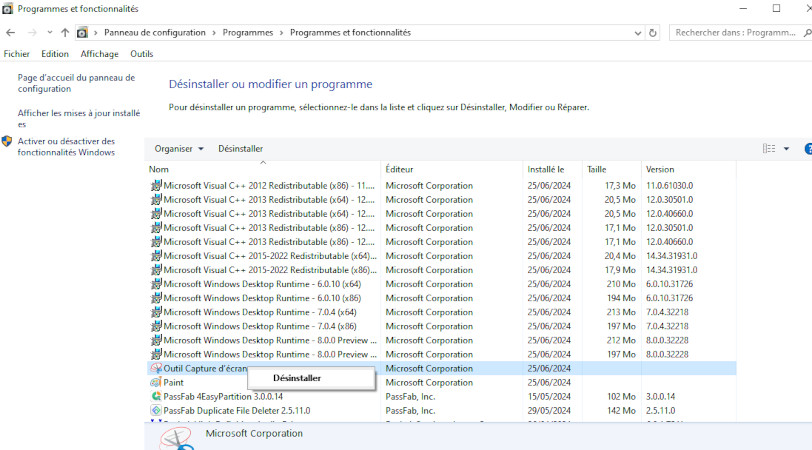
Task: Click Désinstaller in the toolbar
Action: (x=240, y=149)
